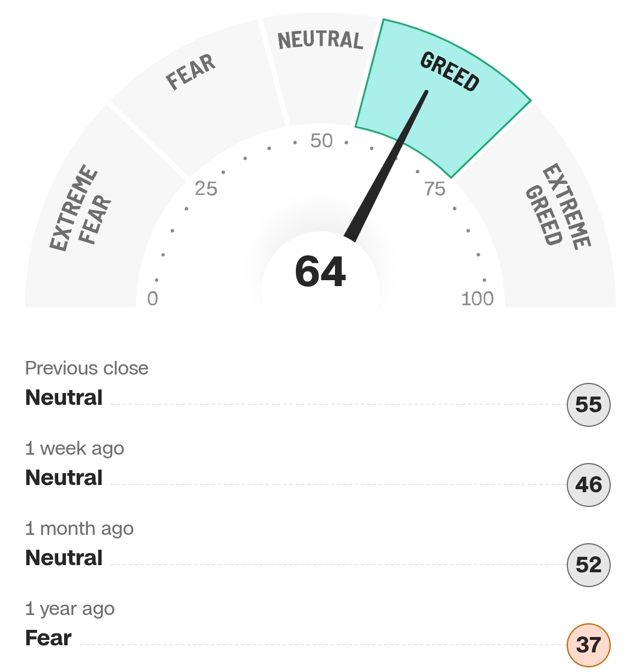
Task: Click the 25 tick label on gauge
Action: point(206,189)
